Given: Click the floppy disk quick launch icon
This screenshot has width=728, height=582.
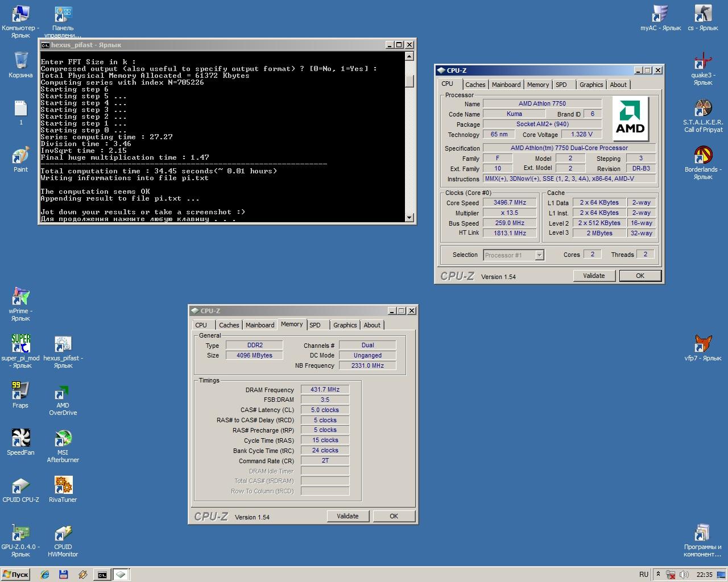Looking at the screenshot, I should (x=64, y=575).
